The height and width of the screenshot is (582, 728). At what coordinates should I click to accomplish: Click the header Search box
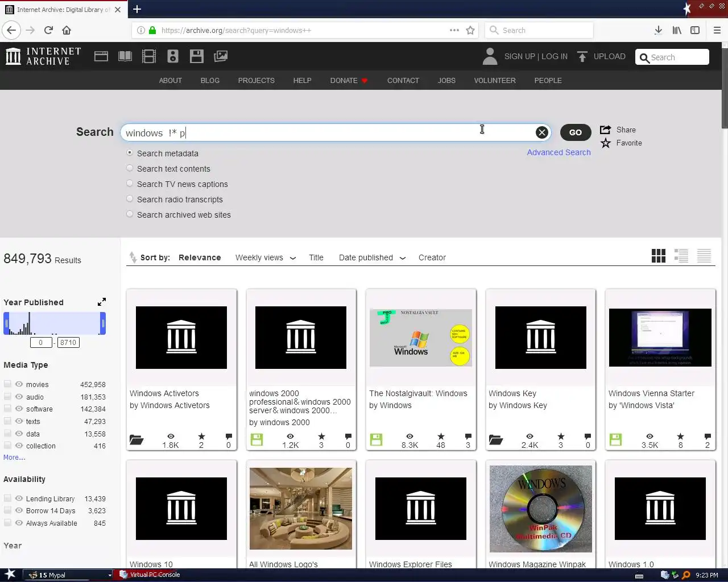pos(672,57)
